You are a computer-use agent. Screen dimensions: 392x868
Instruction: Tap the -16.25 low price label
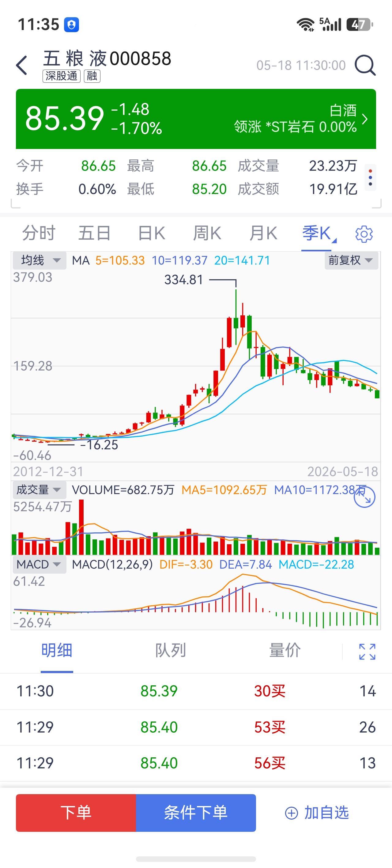[99, 445]
